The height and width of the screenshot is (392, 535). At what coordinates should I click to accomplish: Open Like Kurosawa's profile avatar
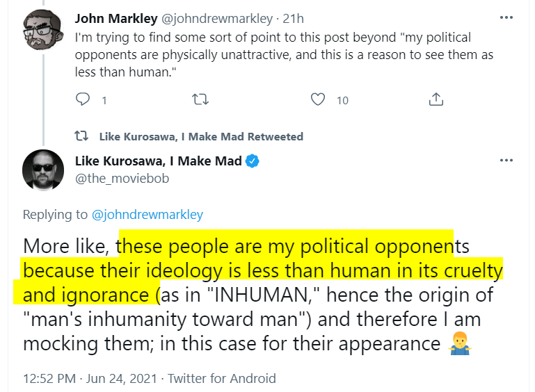point(43,170)
